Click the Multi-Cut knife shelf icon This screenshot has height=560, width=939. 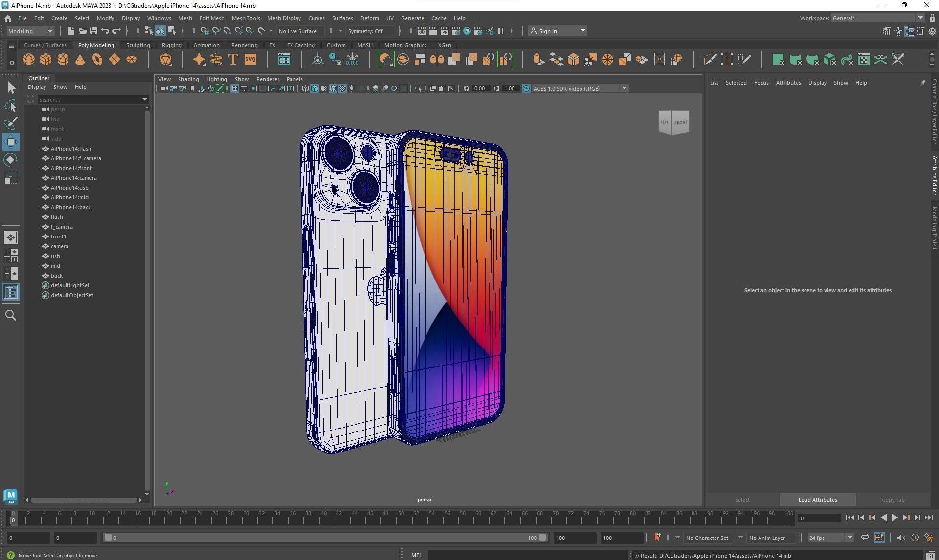tap(710, 60)
